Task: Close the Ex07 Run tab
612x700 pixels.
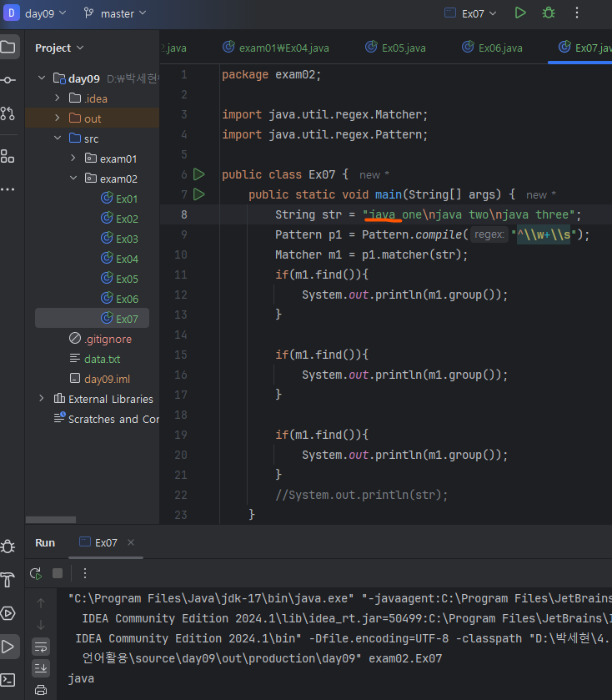Action: click(x=131, y=542)
